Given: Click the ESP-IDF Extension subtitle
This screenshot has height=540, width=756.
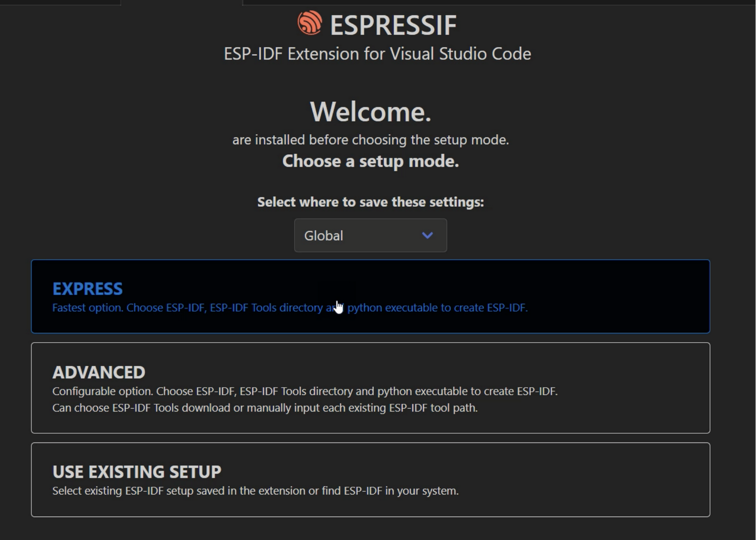Looking at the screenshot, I should (377, 54).
